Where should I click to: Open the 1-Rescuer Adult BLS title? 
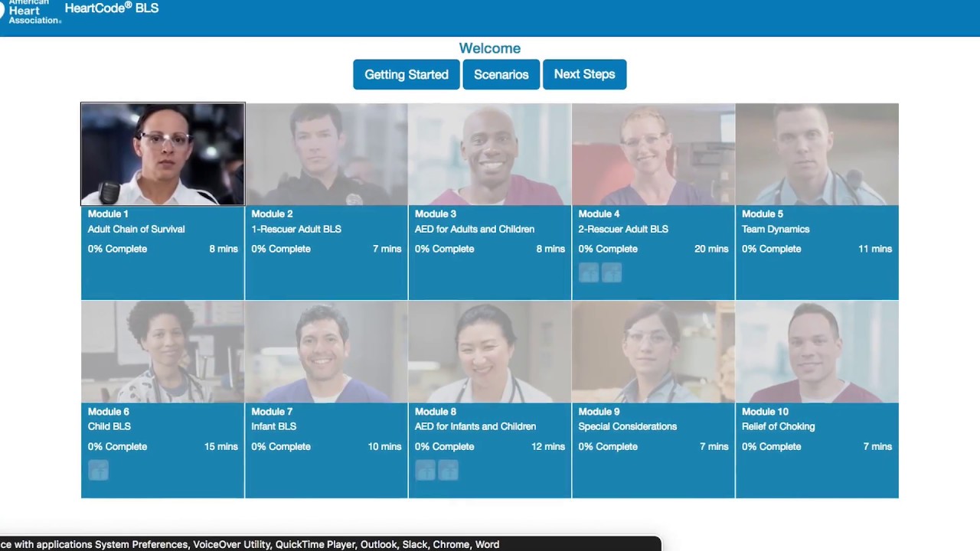[x=296, y=229]
